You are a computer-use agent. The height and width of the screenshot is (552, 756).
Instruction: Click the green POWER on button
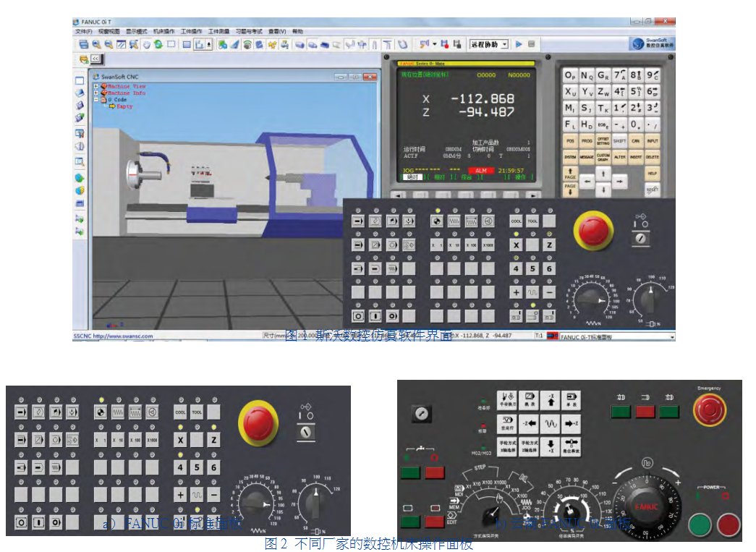(x=700, y=525)
